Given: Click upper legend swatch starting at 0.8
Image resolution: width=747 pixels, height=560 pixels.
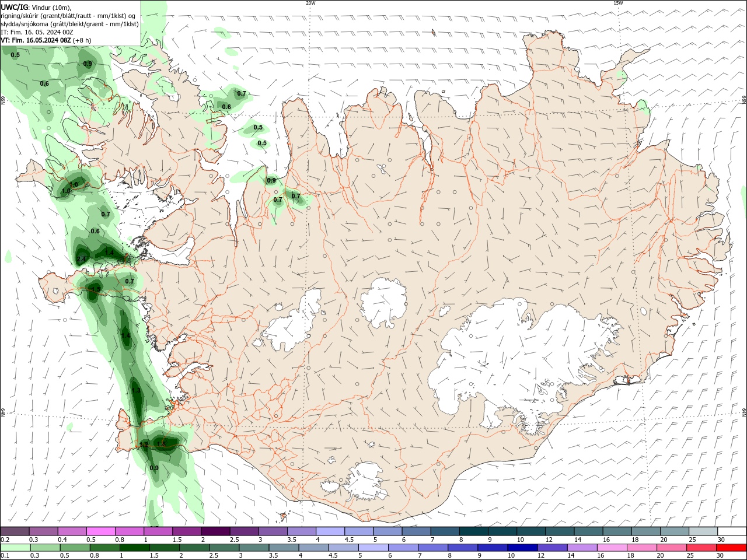Looking at the screenshot, I should [x=130, y=531].
